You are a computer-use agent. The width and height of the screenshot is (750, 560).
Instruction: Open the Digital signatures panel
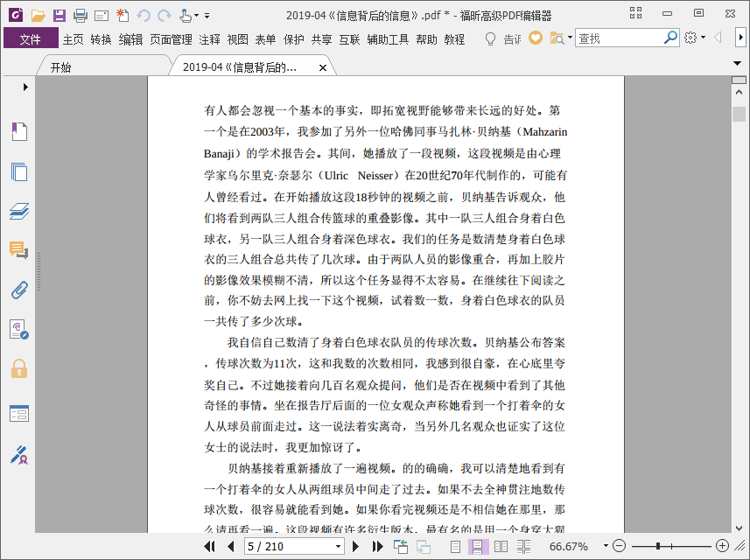(19, 330)
